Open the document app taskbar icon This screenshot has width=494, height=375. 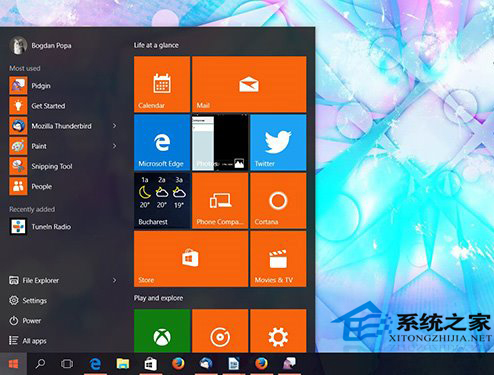coord(234,364)
